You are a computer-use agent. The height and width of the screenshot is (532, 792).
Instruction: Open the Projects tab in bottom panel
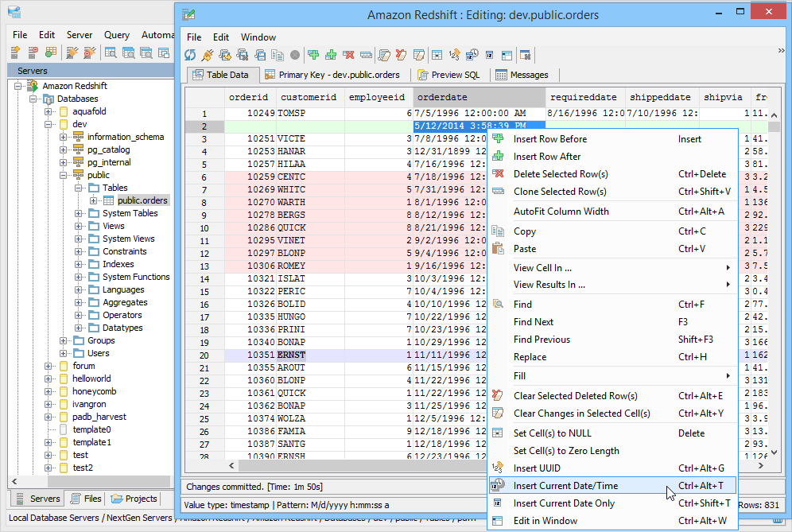(x=134, y=499)
